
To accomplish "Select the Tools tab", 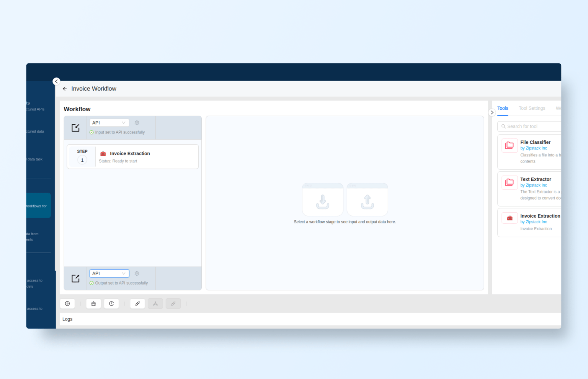I will [503, 108].
